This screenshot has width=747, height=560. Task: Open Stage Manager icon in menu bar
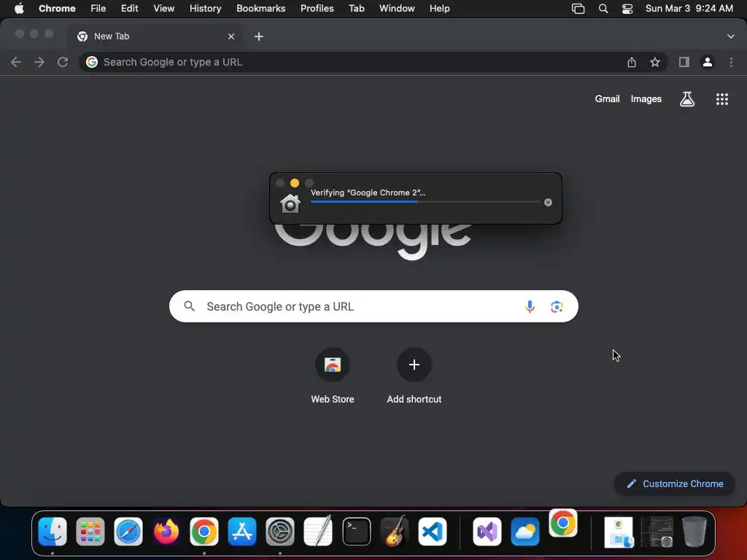(x=578, y=9)
